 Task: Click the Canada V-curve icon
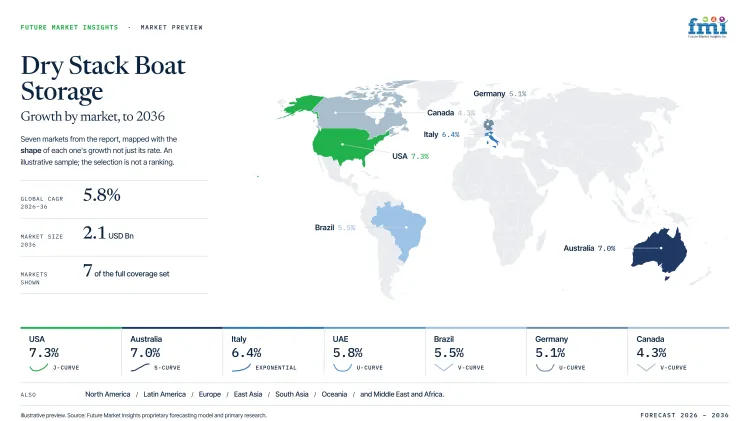click(x=646, y=367)
